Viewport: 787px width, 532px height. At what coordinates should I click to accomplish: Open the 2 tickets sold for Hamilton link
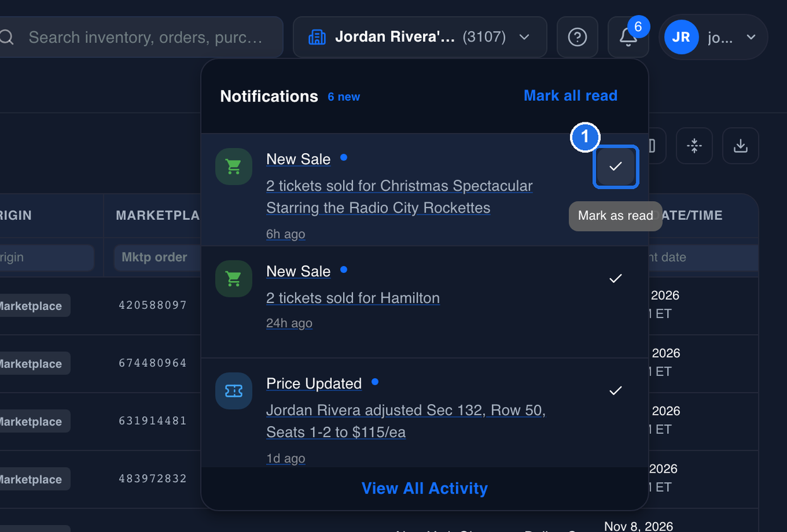353,298
